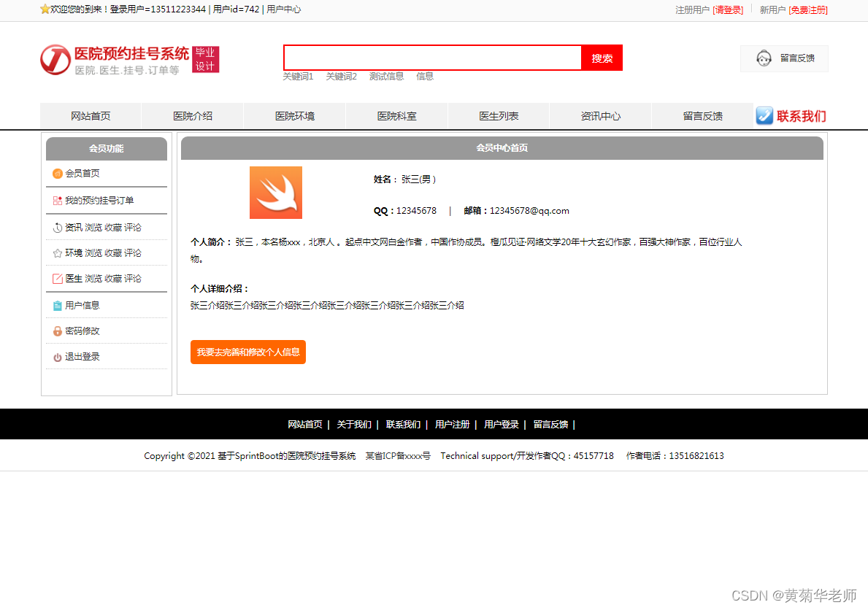Click 我要去完善和修改个人信息 orange button

pyautogui.click(x=248, y=352)
